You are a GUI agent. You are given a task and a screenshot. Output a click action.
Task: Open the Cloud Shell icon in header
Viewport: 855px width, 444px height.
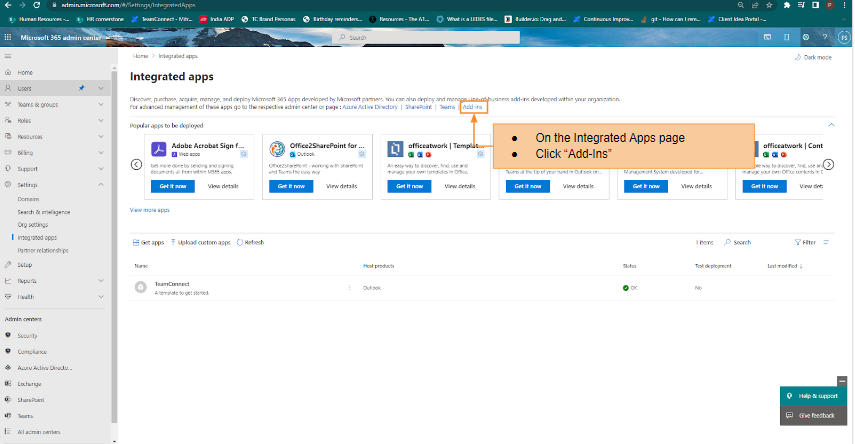point(767,37)
